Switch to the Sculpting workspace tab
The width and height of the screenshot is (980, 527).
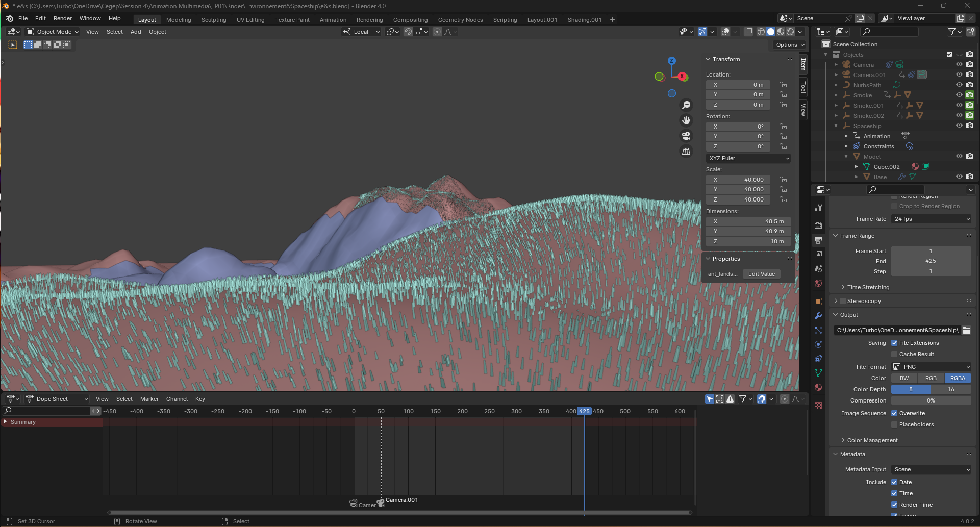click(213, 20)
